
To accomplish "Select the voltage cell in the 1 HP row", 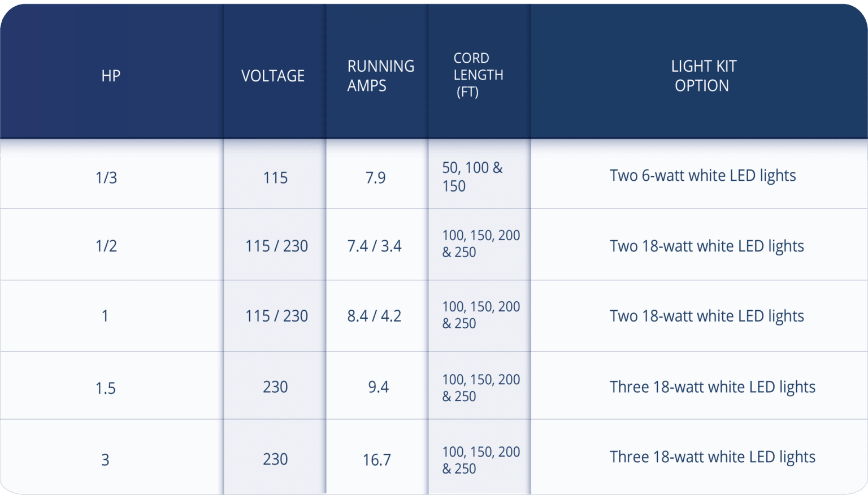I will [x=276, y=316].
